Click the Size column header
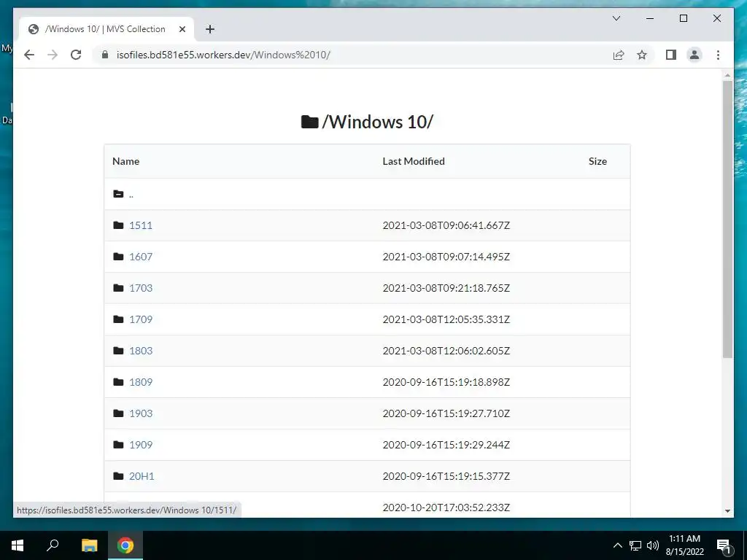747x560 pixels. tap(597, 161)
